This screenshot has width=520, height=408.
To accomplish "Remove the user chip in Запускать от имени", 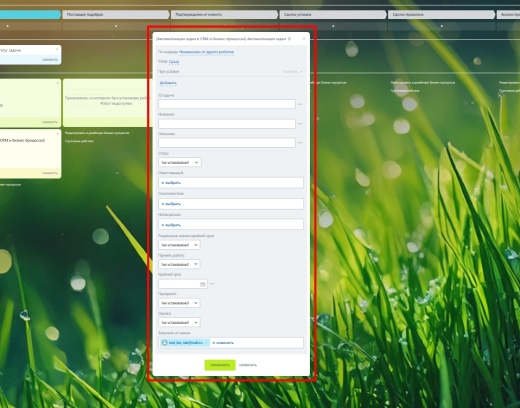I will (207, 343).
